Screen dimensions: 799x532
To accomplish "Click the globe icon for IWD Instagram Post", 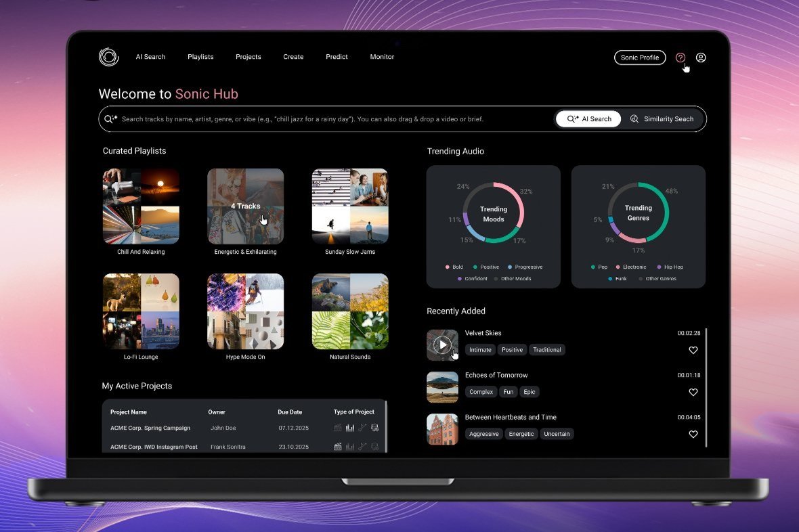I will 374,446.
